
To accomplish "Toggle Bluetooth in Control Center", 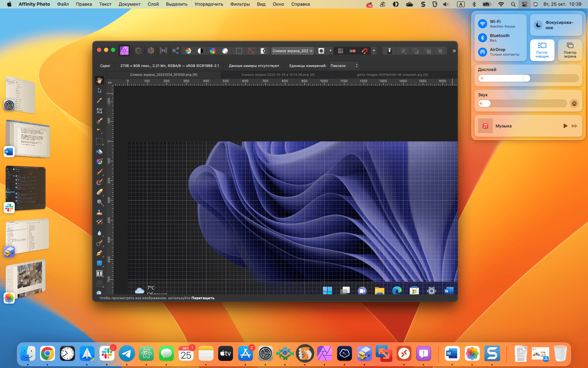I will pos(483,38).
